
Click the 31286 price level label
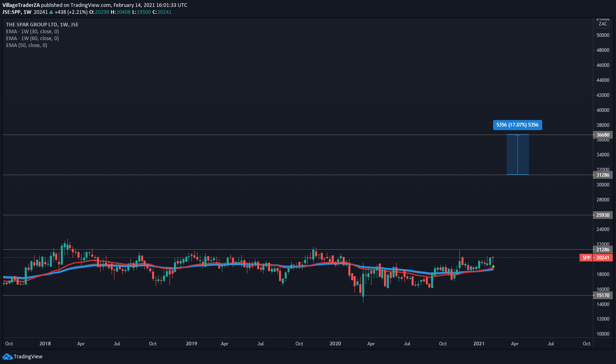point(603,175)
